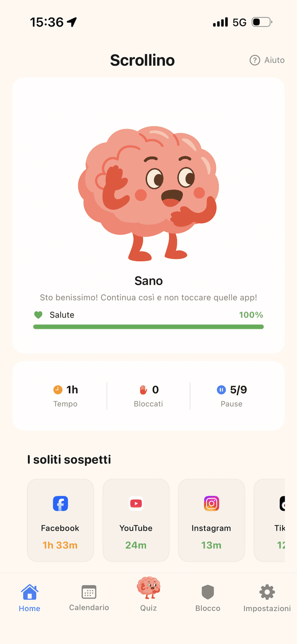Click the Aiuto question mark icon

[x=254, y=60]
